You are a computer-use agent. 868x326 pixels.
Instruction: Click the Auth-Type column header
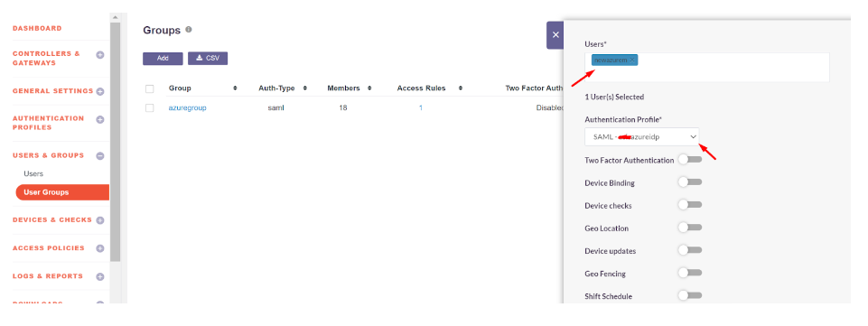coord(276,88)
